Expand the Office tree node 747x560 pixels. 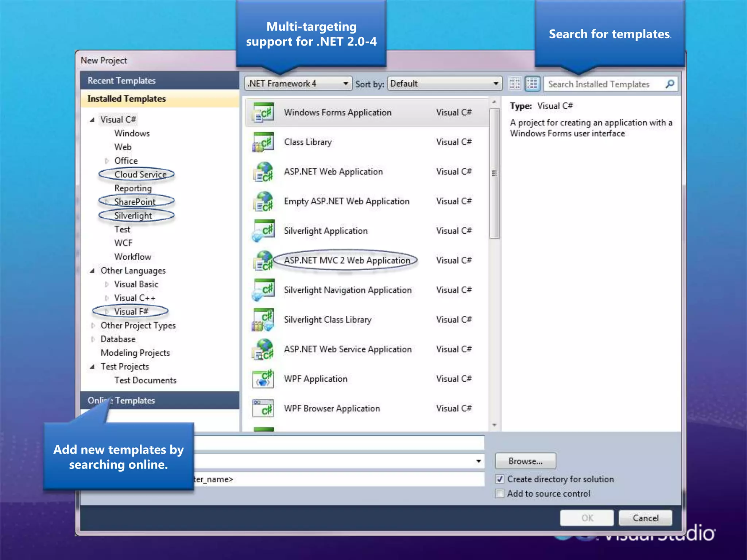click(107, 161)
